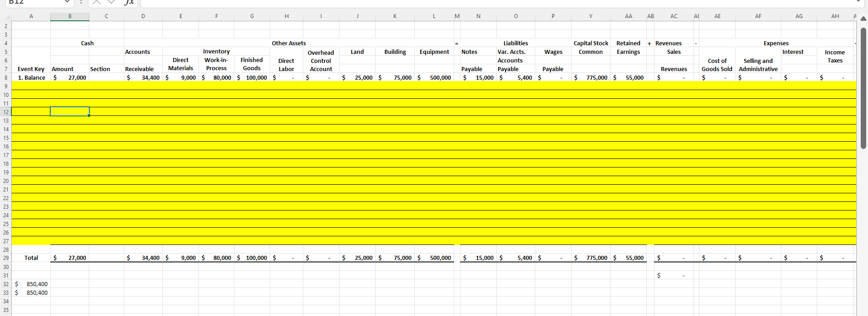Image resolution: width=868 pixels, height=316 pixels.
Task: Select column AH header
Action: click(x=835, y=16)
